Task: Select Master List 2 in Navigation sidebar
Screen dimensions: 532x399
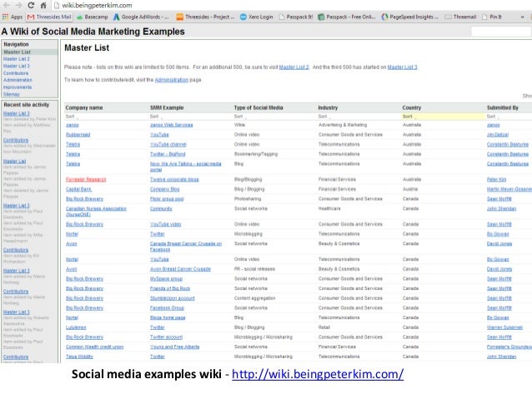Action: 17,59
